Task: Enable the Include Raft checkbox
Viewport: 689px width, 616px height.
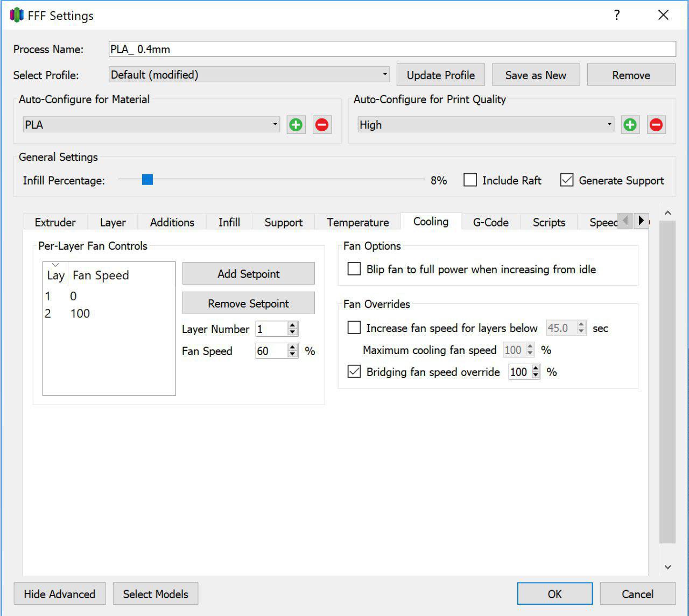Action: [470, 180]
